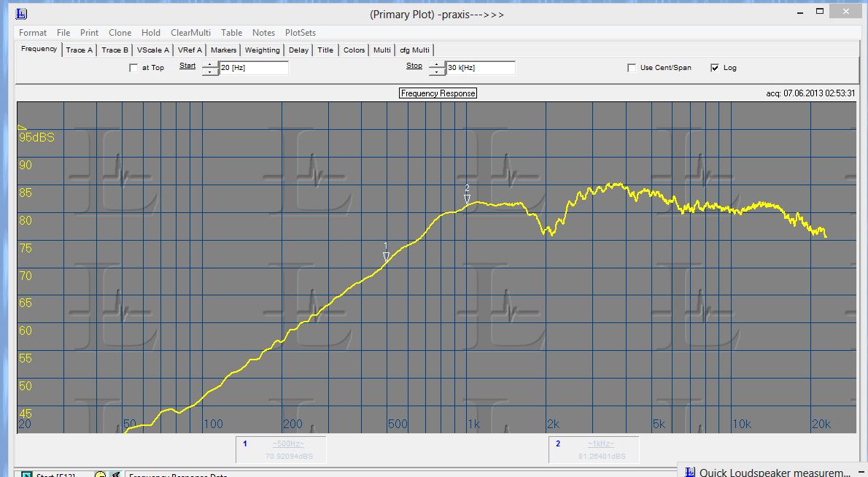The image size is (868, 477).
Task: Click the Frequency Response plot title
Action: [438, 93]
